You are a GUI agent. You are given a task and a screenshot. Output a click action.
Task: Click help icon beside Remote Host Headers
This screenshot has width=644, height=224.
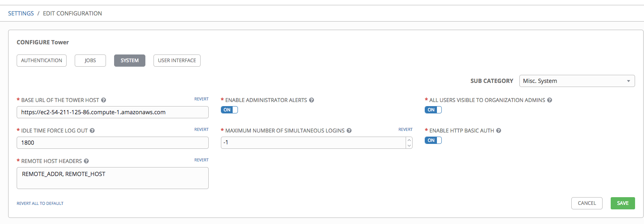click(x=86, y=161)
